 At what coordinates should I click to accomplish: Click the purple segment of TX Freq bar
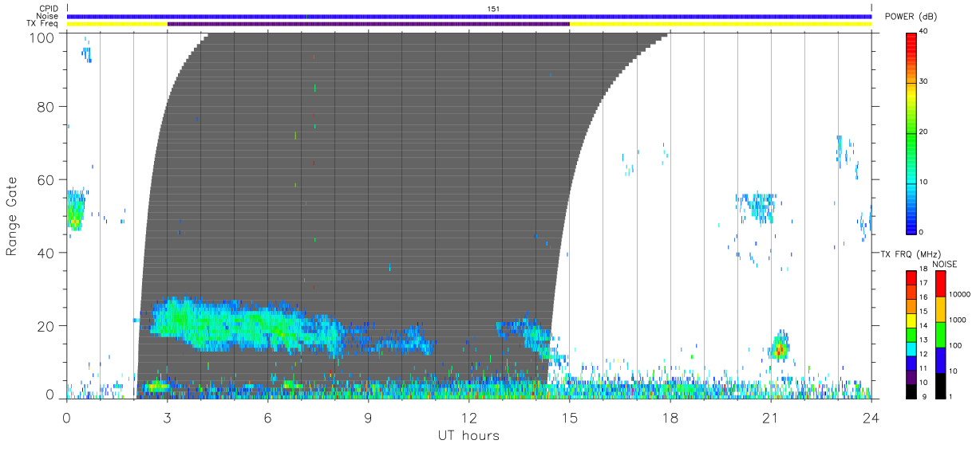point(368,24)
